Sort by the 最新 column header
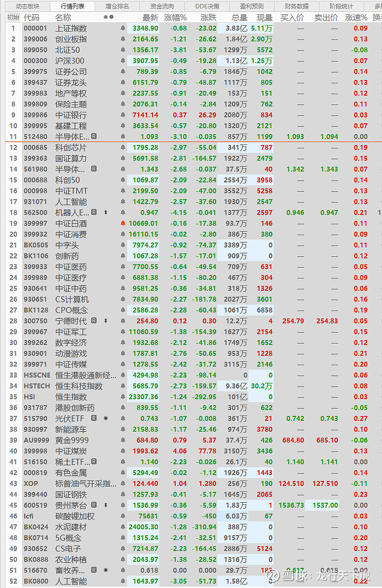The width and height of the screenshot is (382, 588). pos(150,18)
